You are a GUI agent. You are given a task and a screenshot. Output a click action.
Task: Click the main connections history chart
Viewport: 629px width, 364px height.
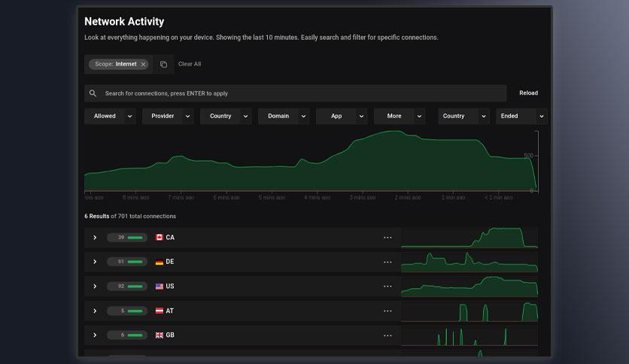(311, 161)
